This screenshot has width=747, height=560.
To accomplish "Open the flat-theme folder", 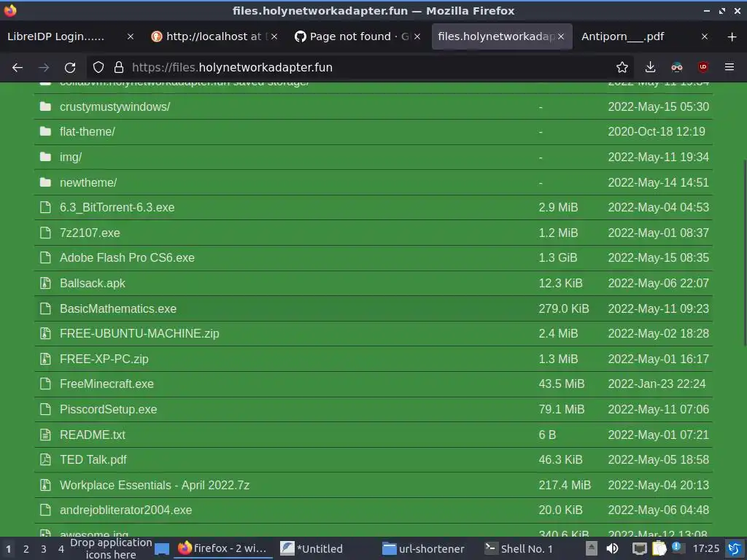I will [88, 132].
